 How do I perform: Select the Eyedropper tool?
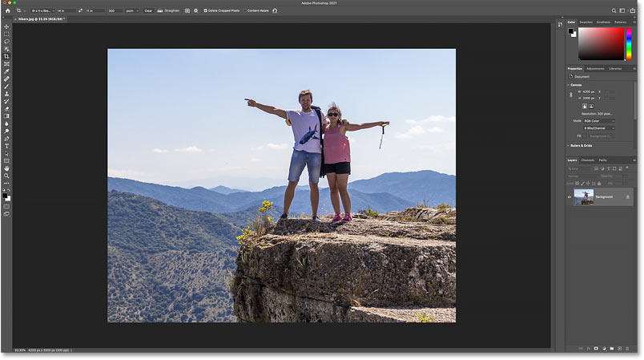[6, 71]
